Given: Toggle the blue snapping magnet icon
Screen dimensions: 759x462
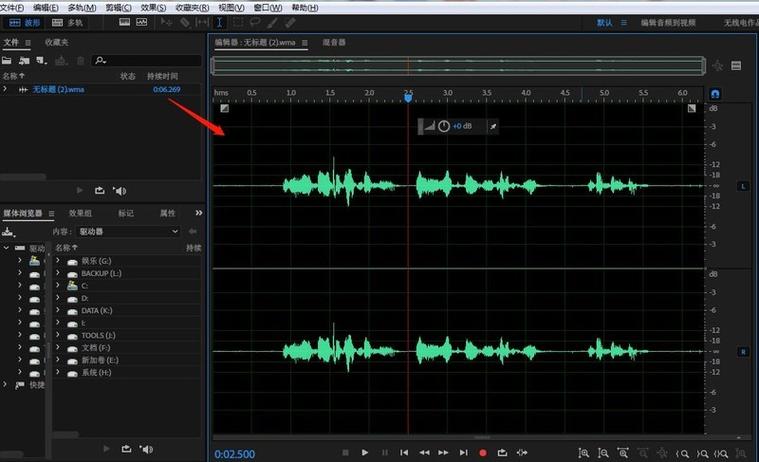Looking at the screenshot, I should tap(716, 94).
